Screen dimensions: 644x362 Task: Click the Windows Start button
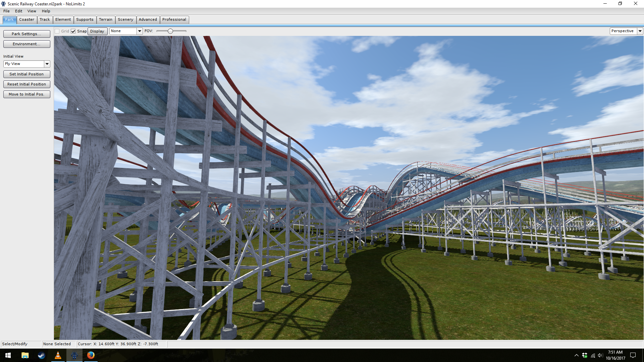point(8,355)
